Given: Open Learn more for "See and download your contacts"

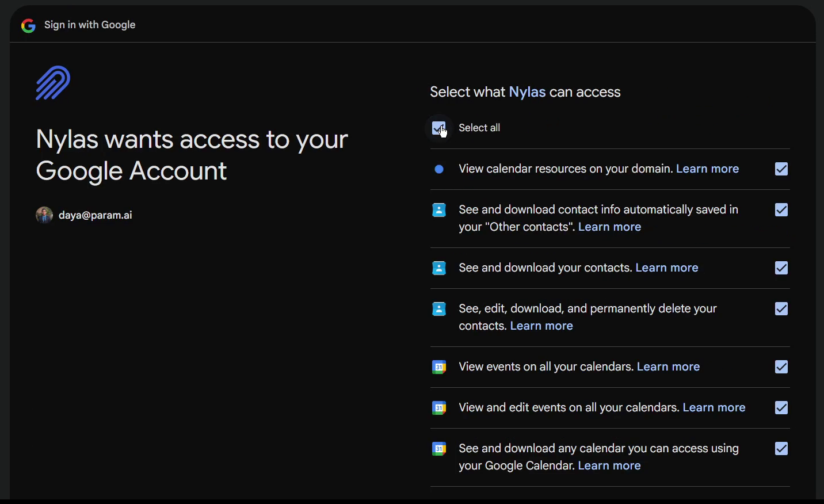Looking at the screenshot, I should click(667, 268).
